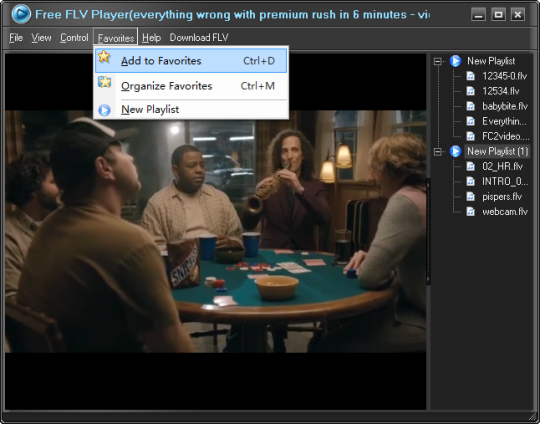Click file icon of babybite.flv
The height and width of the screenshot is (424, 540).
[470, 106]
